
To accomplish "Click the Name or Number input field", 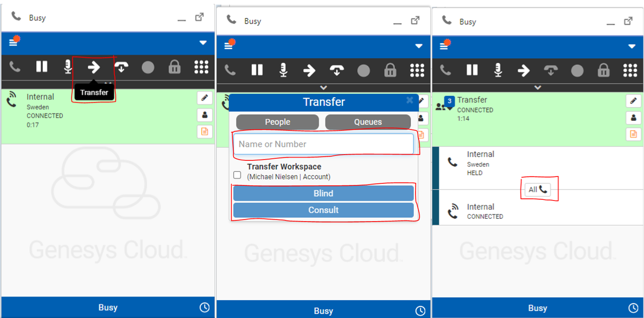I will click(324, 144).
